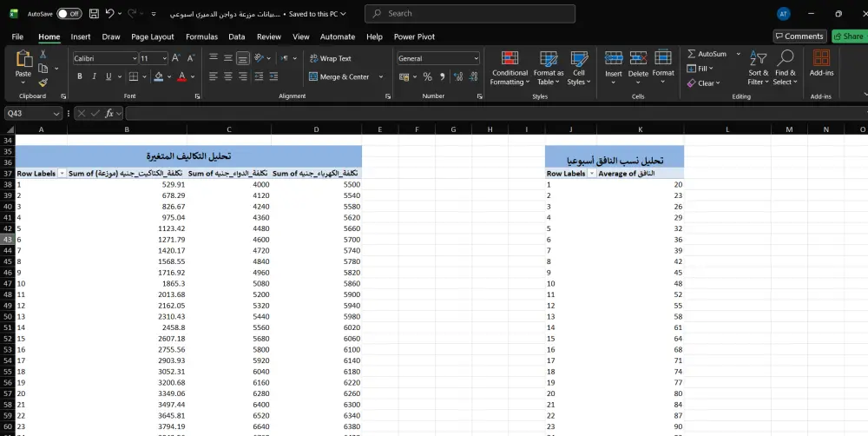Open Sort & Filter menu
868x436 pixels.
point(758,68)
